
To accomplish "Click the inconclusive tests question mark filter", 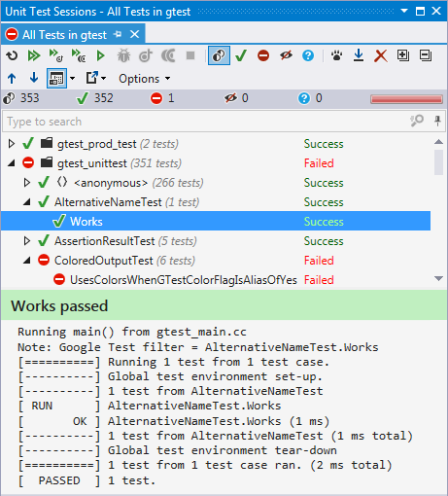I will coord(308,55).
